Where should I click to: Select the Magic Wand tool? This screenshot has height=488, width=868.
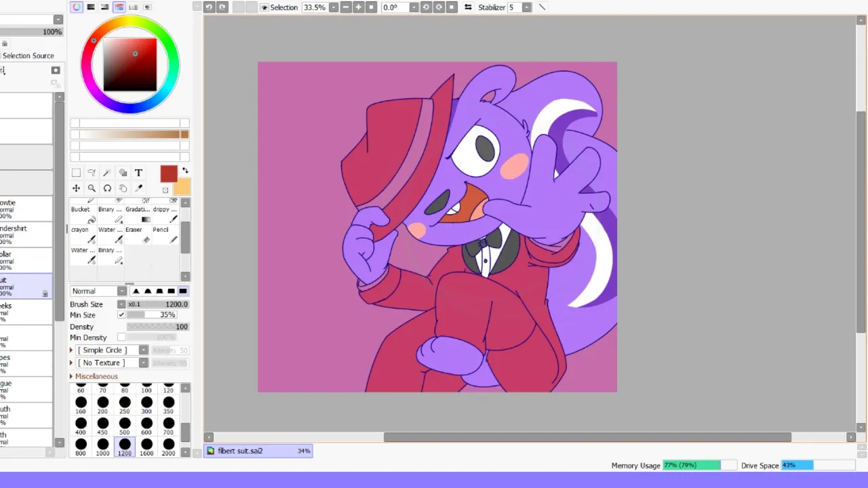pos(107,173)
